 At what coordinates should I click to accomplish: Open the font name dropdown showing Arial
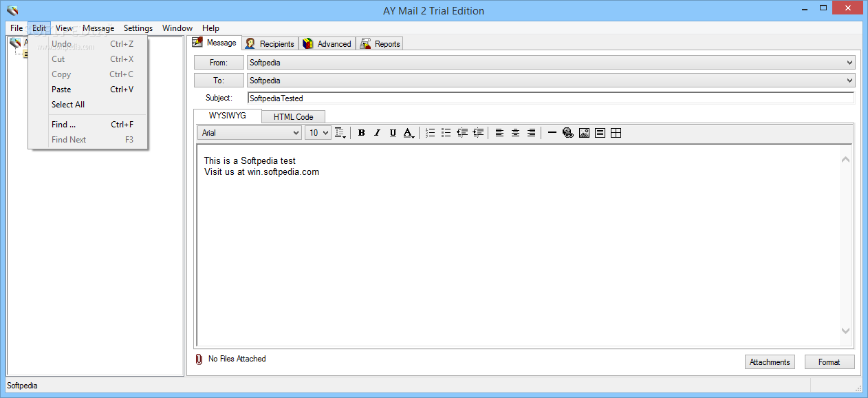250,133
